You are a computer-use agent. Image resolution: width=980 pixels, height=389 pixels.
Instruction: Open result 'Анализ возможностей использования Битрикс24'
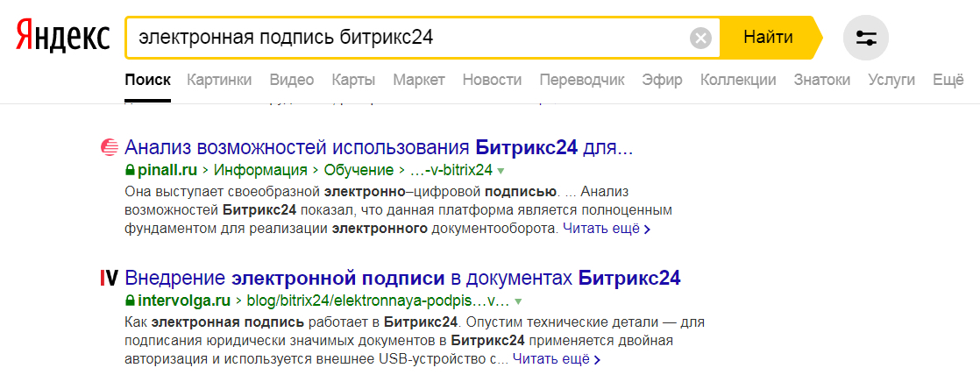[380, 148]
